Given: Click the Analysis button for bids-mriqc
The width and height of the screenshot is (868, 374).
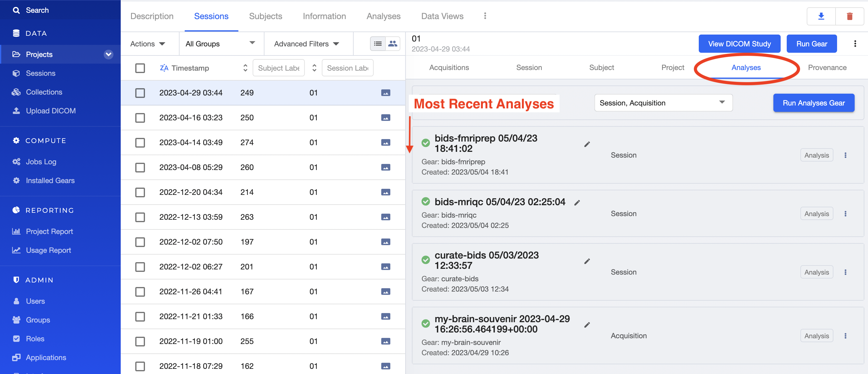Looking at the screenshot, I should coord(816,213).
